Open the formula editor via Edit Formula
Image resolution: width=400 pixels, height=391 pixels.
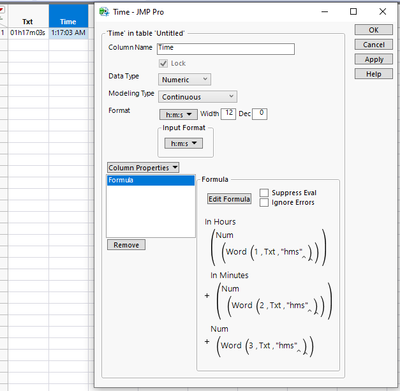point(229,199)
